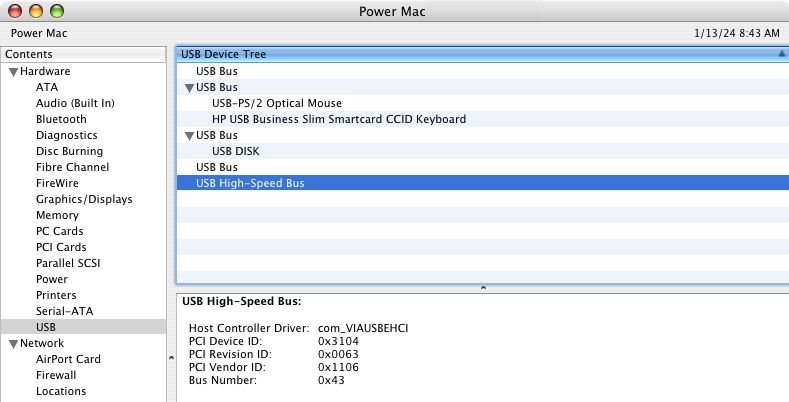Collapse USB Bus containing USB DISK
The image size is (789, 402).
189,136
